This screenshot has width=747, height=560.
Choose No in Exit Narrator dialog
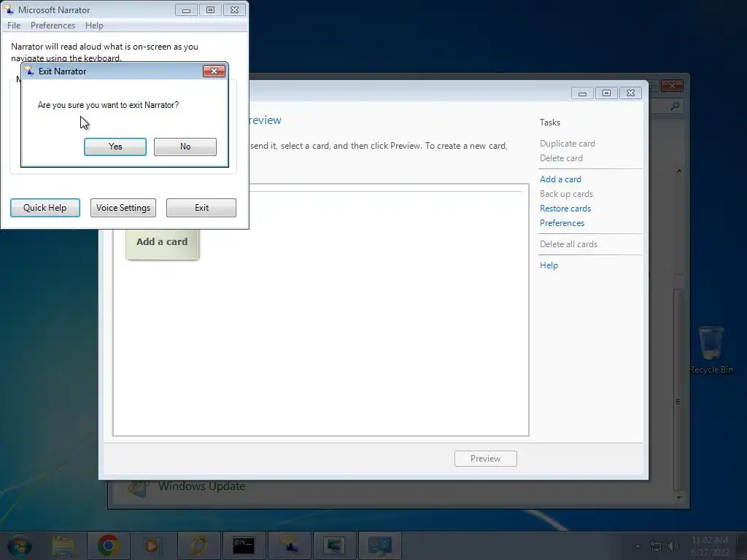[185, 147]
